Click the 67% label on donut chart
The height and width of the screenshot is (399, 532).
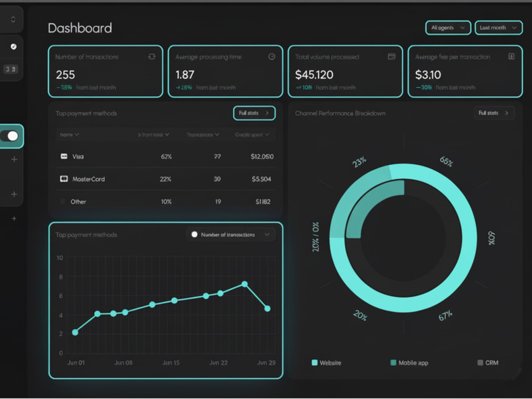[445, 315]
